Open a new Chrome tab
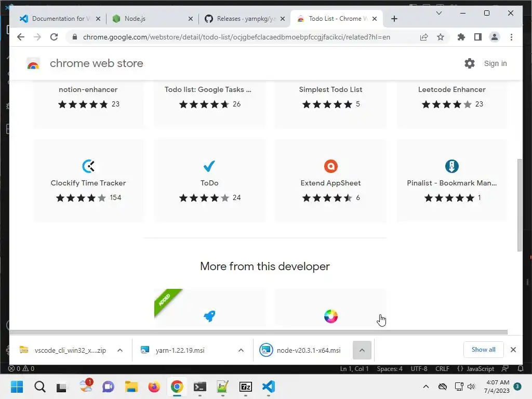The image size is (532, 399). coord(394,19)
